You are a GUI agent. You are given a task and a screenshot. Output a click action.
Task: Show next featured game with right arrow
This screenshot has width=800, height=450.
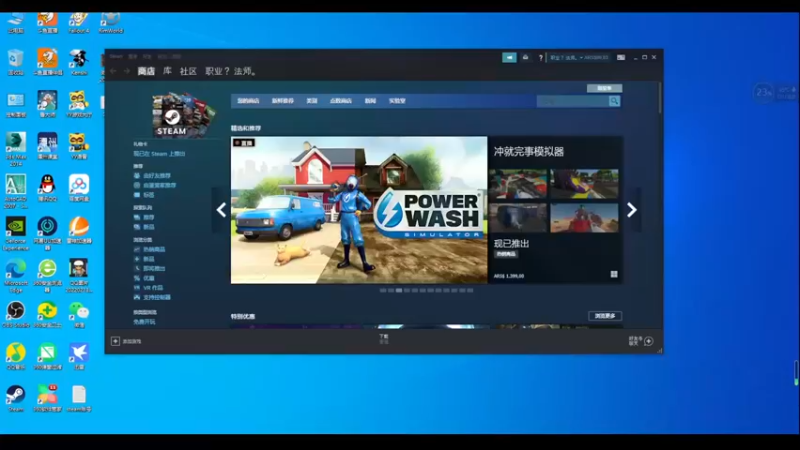click(632, 210)
